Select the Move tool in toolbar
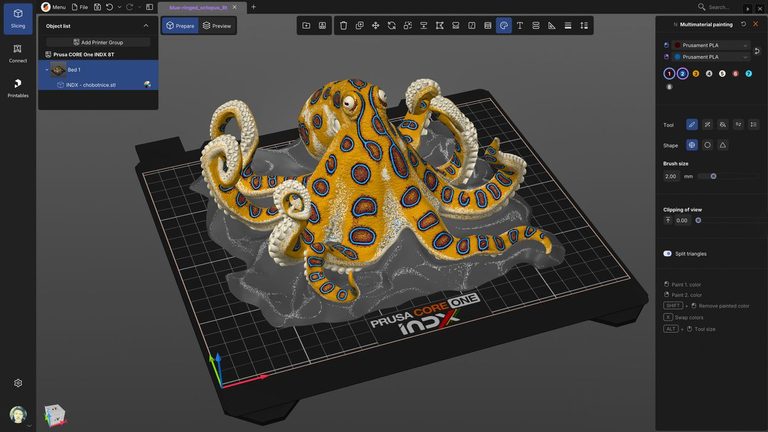 click(x=376, y=25)
